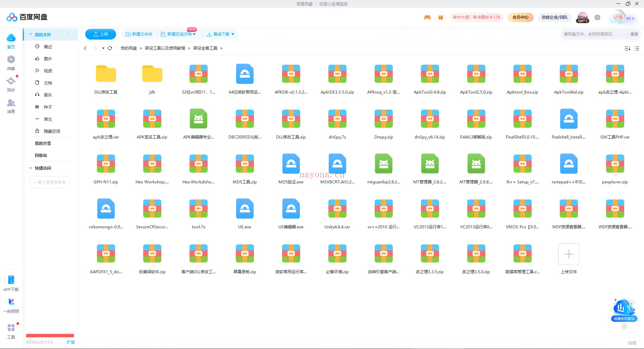
Task: Open the DLL修改工具 folder
Action: point(106,73)
